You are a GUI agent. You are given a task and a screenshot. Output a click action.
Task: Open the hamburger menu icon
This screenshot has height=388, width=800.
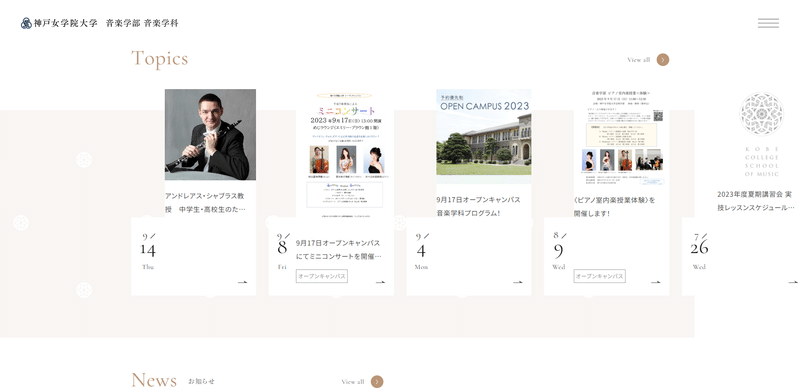pos(768,23)
